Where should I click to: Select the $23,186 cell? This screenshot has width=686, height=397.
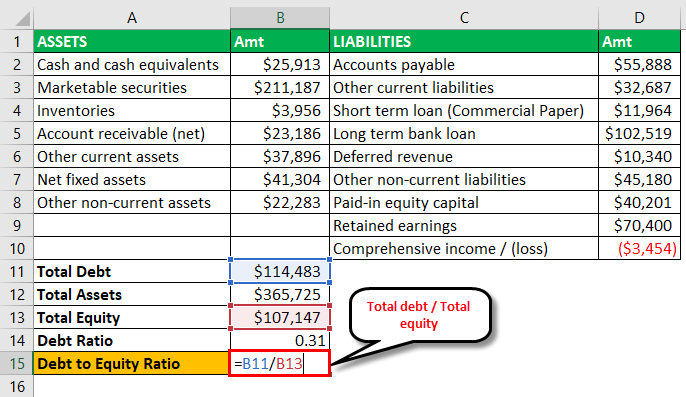pos(280,134)
